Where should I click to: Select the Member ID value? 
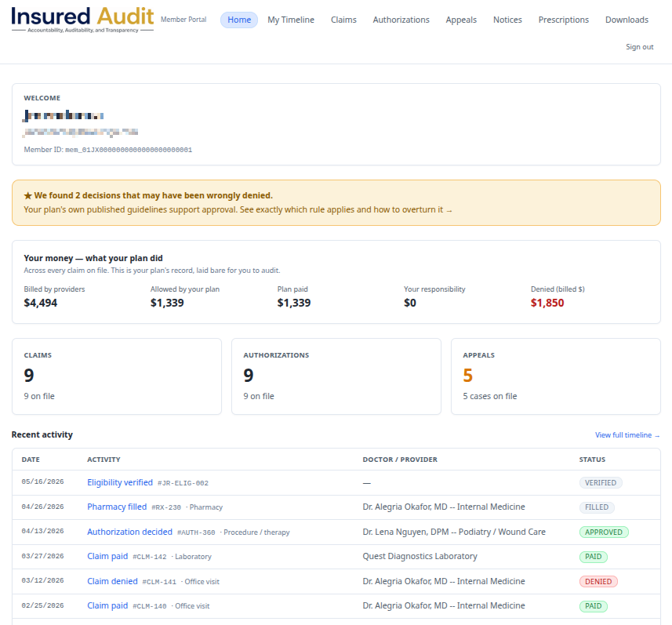pyautogui.click(x=129, y=150)
